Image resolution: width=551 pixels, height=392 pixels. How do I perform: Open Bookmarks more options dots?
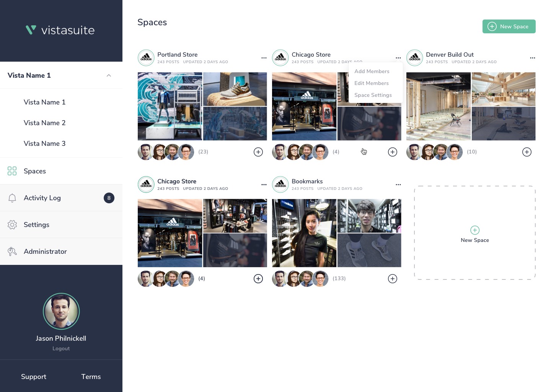pyautogui.click(x=398, y=185)
